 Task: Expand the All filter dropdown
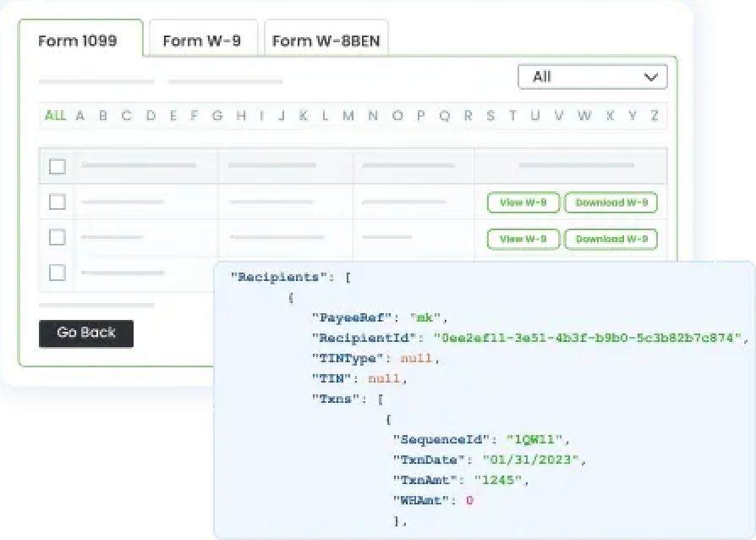[592, 77]
